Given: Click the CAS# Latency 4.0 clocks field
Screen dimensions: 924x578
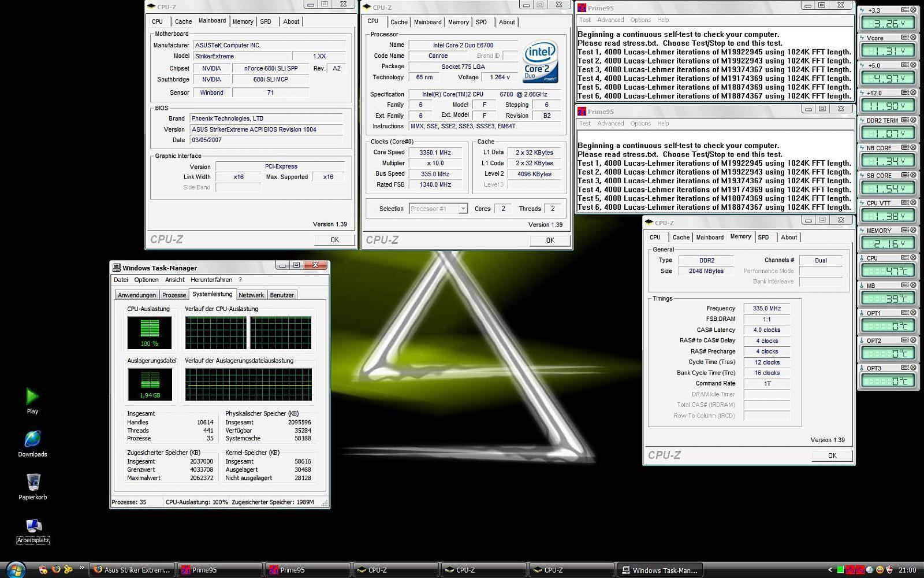Looking at the screenshot, I should [x=767, y=330].
